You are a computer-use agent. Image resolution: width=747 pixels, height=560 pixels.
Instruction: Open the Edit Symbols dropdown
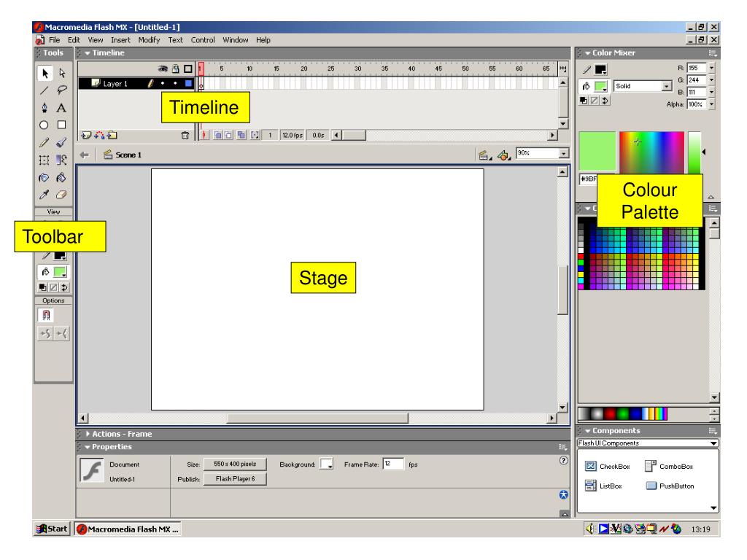click(x=503, y=155)
